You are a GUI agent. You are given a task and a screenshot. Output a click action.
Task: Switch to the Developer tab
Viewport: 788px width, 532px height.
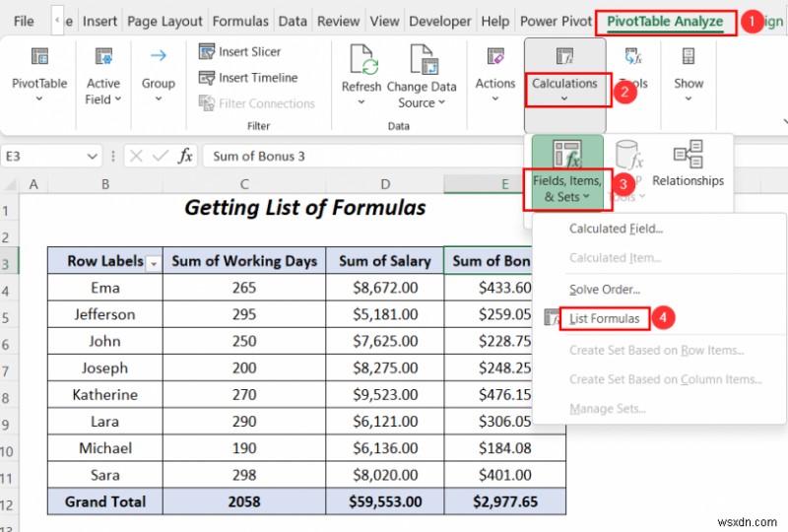(x=439, y=21)
